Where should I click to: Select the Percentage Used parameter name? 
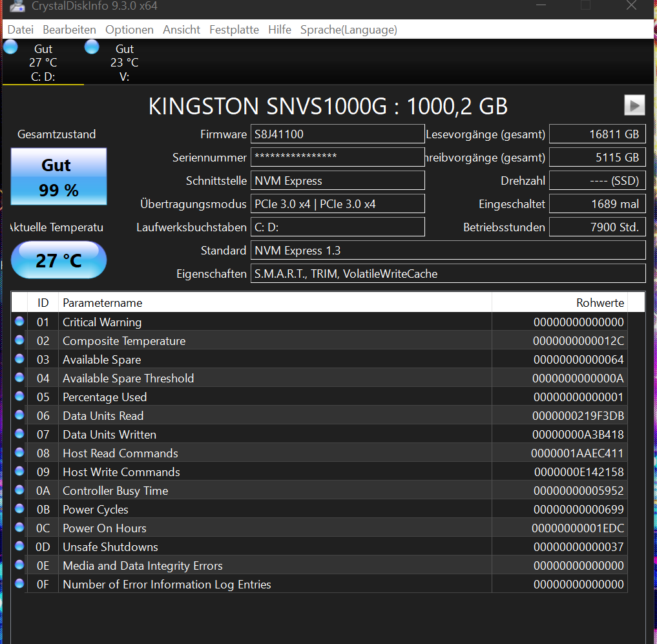pos(105,397)
